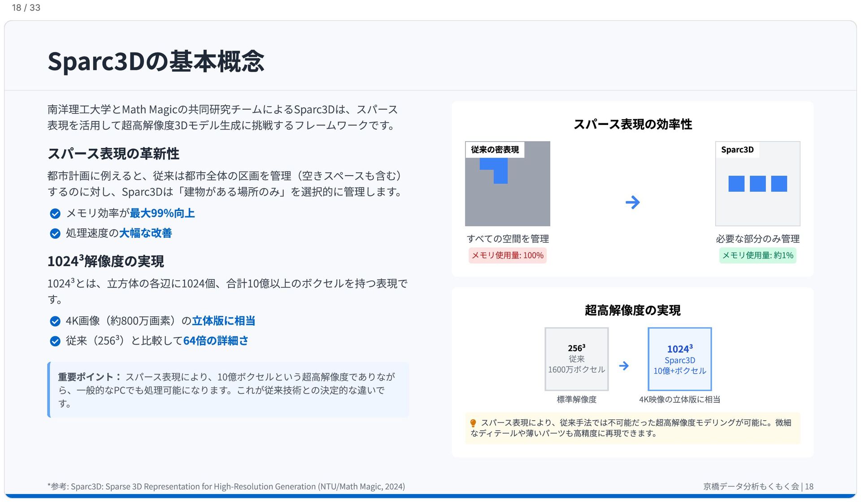Click the highlighted text 64倍の詳細さ
Viewport: 861px width, 504px height.
(x=216, y=341)
